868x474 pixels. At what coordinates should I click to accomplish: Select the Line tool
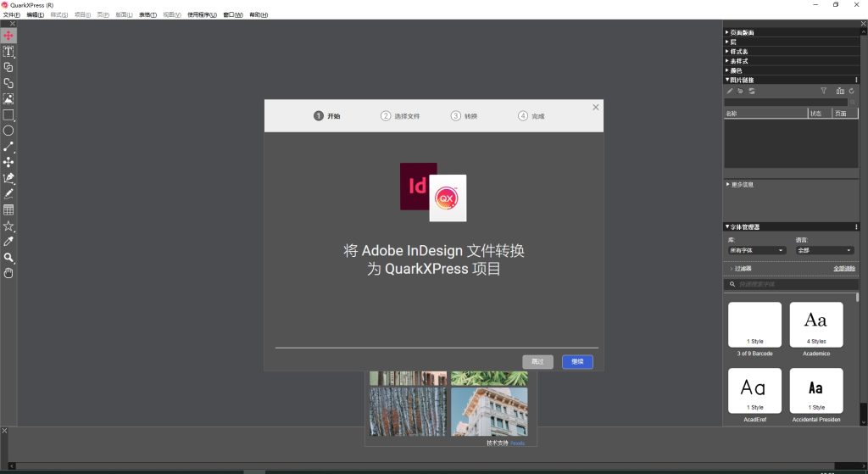point(8,147)
